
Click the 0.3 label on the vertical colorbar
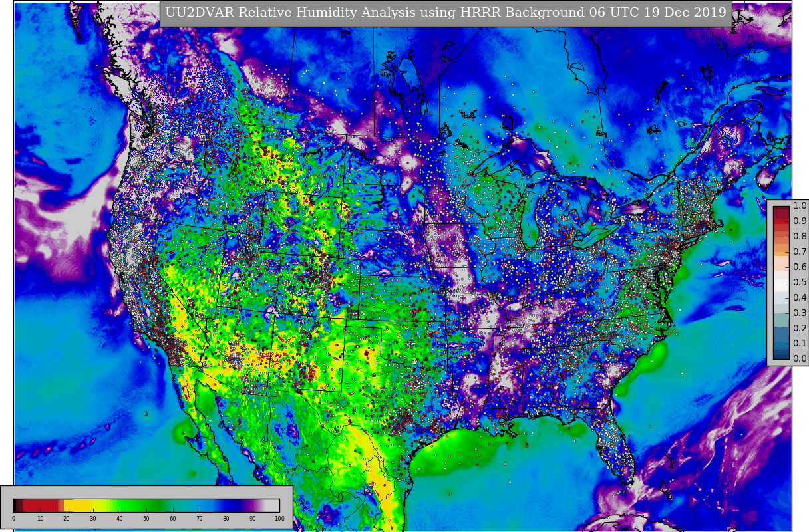[800, 313]
